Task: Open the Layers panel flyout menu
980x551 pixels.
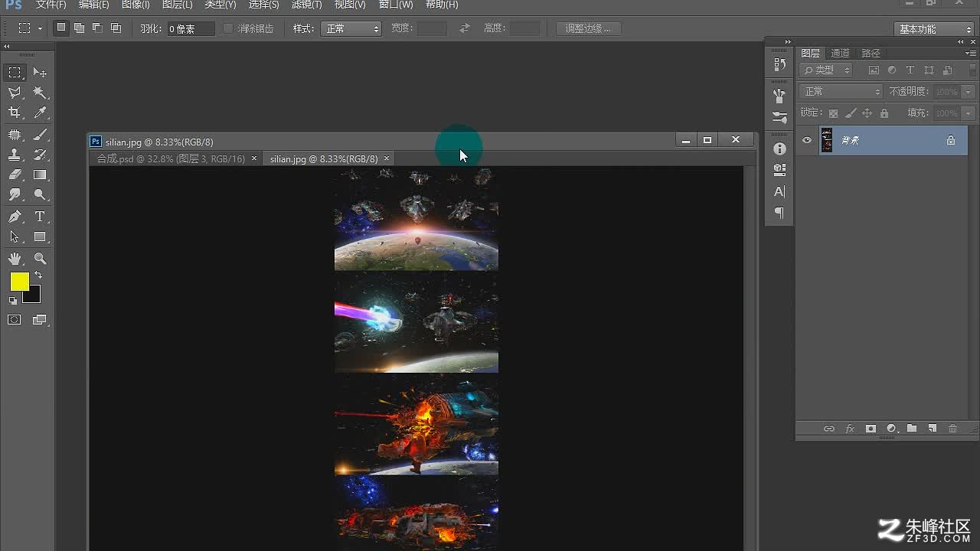Action: pyautogui.click(x=970, y=53)
